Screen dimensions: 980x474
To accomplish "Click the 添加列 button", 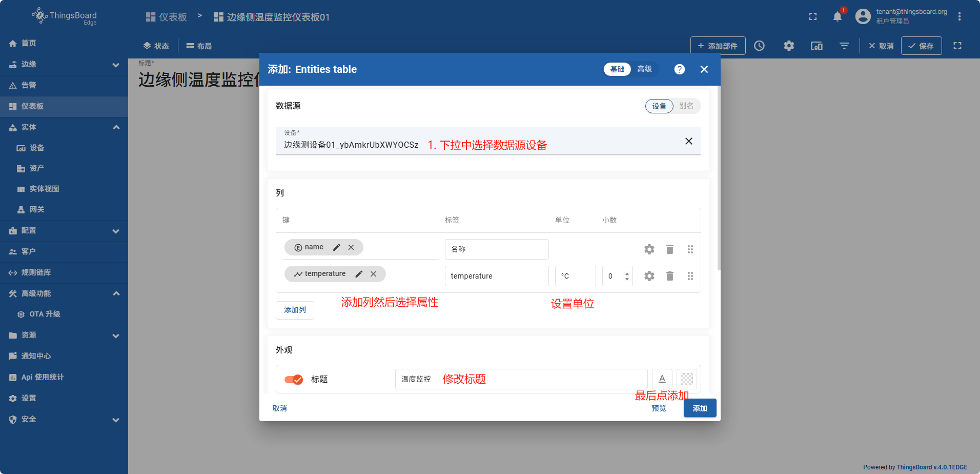I will 295,310.
